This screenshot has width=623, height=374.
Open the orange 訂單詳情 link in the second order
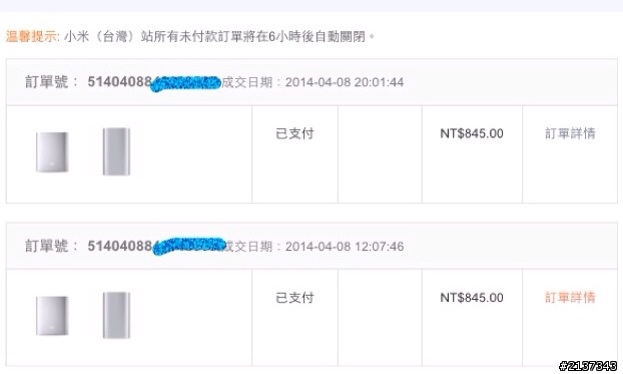[x=570, y=297]
